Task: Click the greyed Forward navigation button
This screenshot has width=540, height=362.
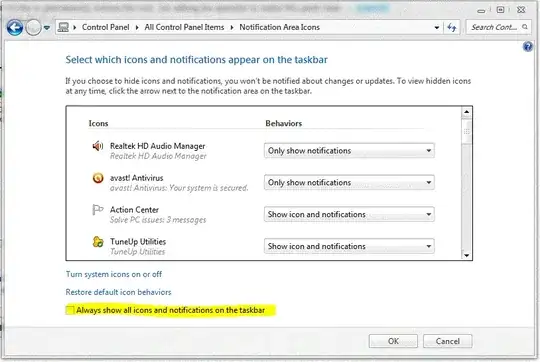Action: pyautogui.click(x=33, y=28)
